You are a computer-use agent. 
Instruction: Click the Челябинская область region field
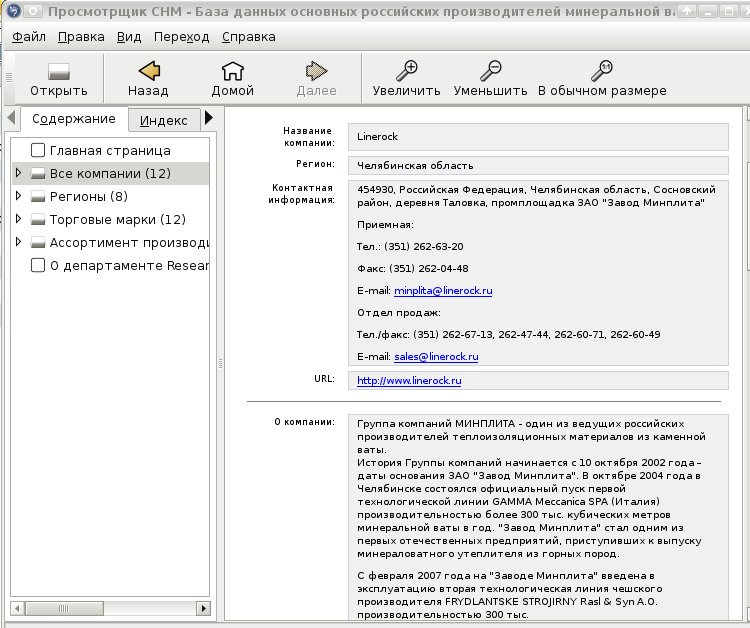(538, 165)
